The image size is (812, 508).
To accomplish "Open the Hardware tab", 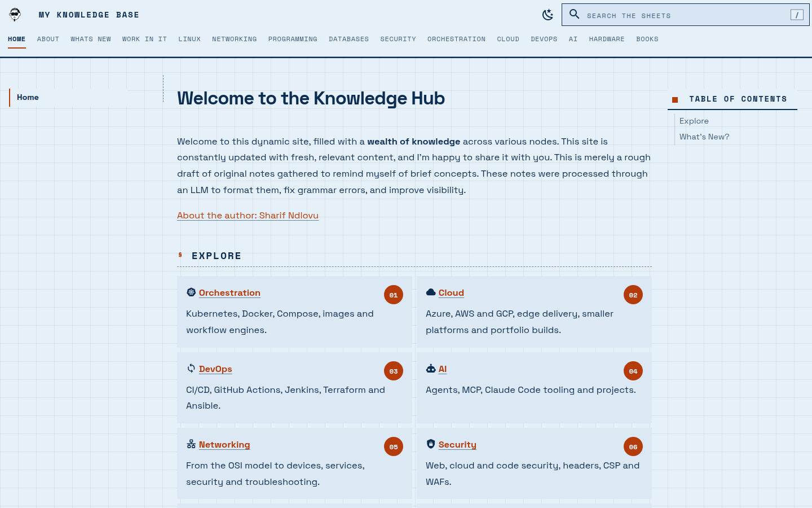I will pyautogui.click(x=607, y=40).
